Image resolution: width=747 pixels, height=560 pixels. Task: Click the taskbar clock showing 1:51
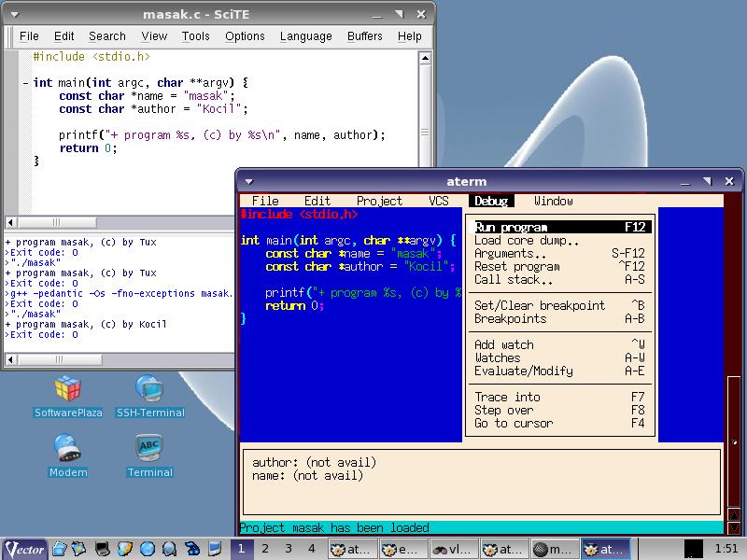click(x=725, y=549)
